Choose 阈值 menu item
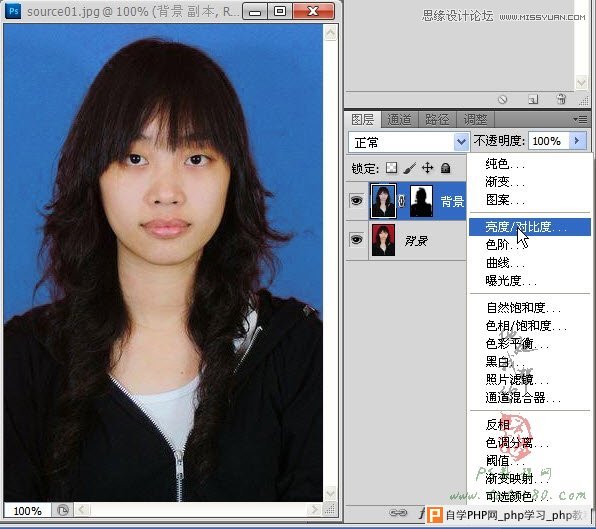Viewport: 596px width, 529px height. click(529, 461)
